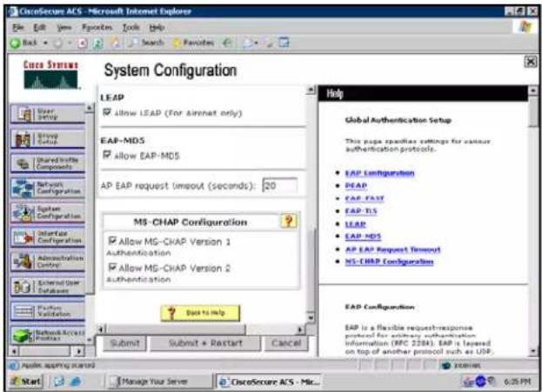
Task: Open System Configuration sidebar button
Action: [x=48, y=212]
